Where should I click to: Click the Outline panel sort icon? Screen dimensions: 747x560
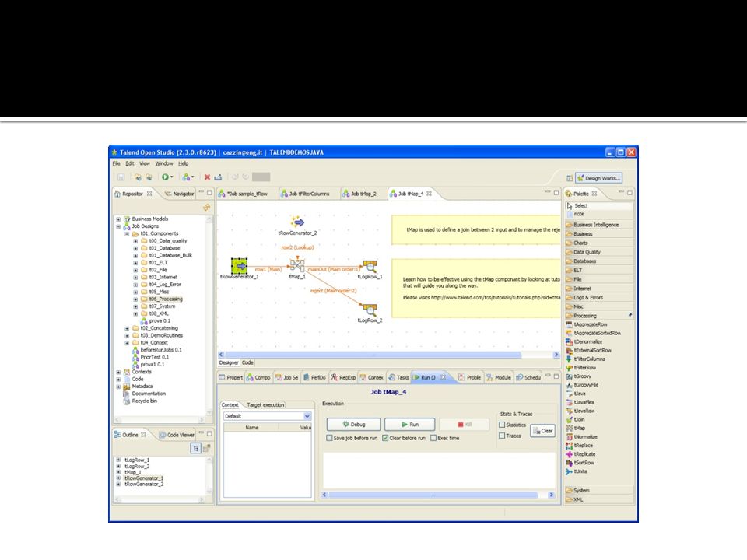click(195, 448)
